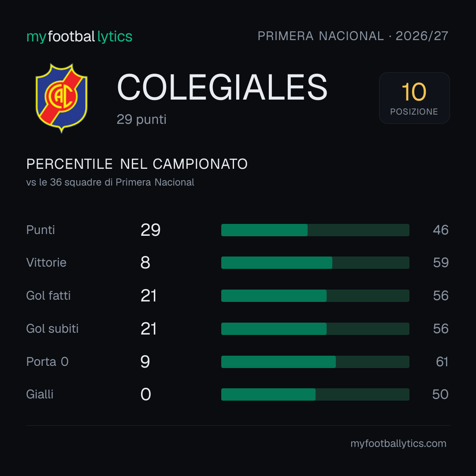Image resolution: width=476 pixels, height=476 pixels.
Task: Click the Punti value 29
Action: coord(150,230)
